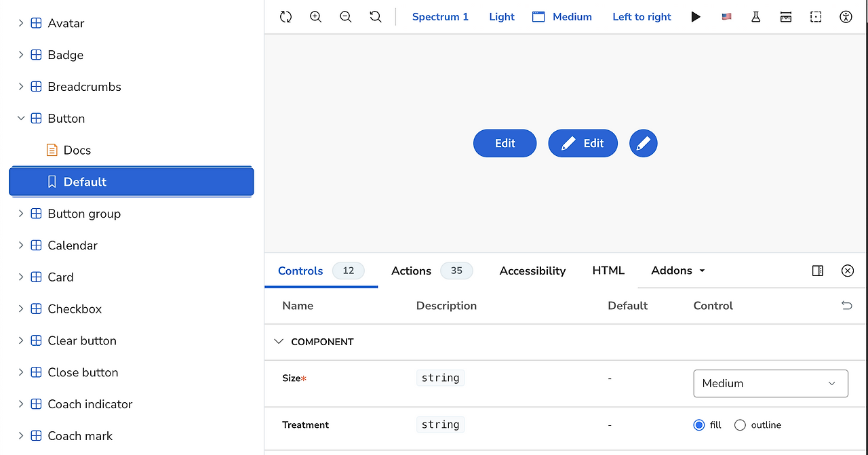
Task: Open the accessibility vision simulator icon
Action: point(846,16)
